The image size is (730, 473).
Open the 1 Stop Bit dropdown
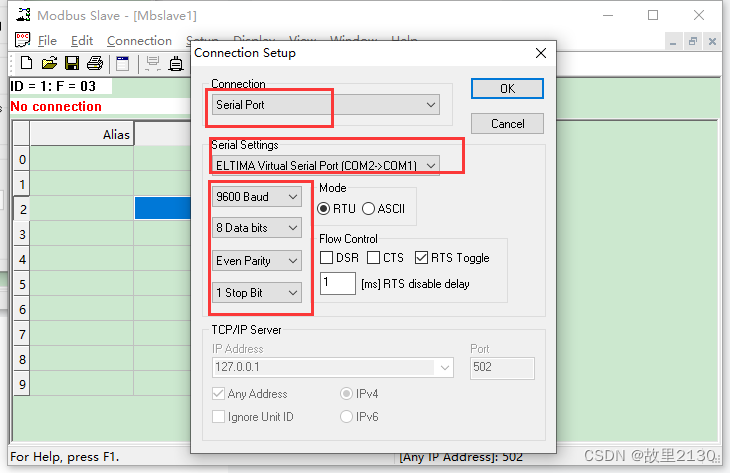[x=257, y=293]
